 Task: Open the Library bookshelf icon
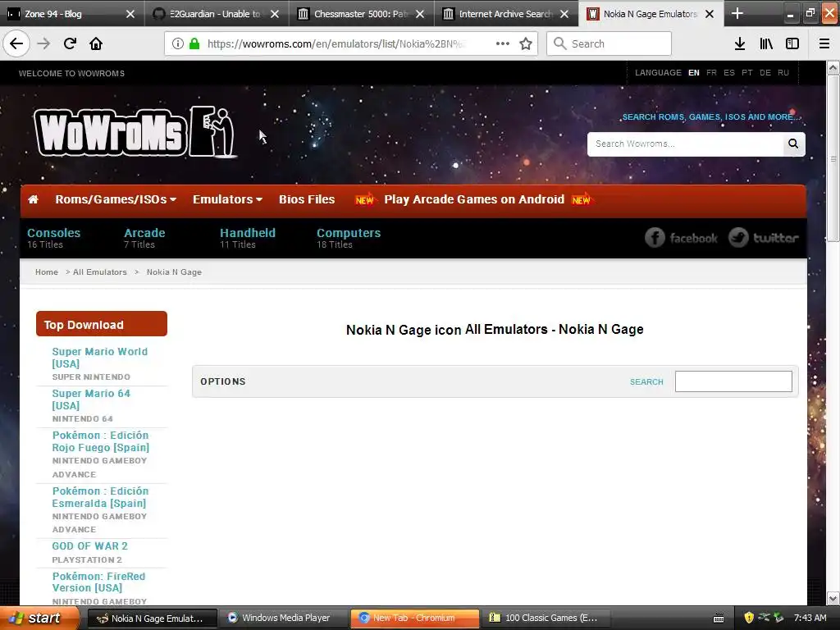[x=766, y=43]
